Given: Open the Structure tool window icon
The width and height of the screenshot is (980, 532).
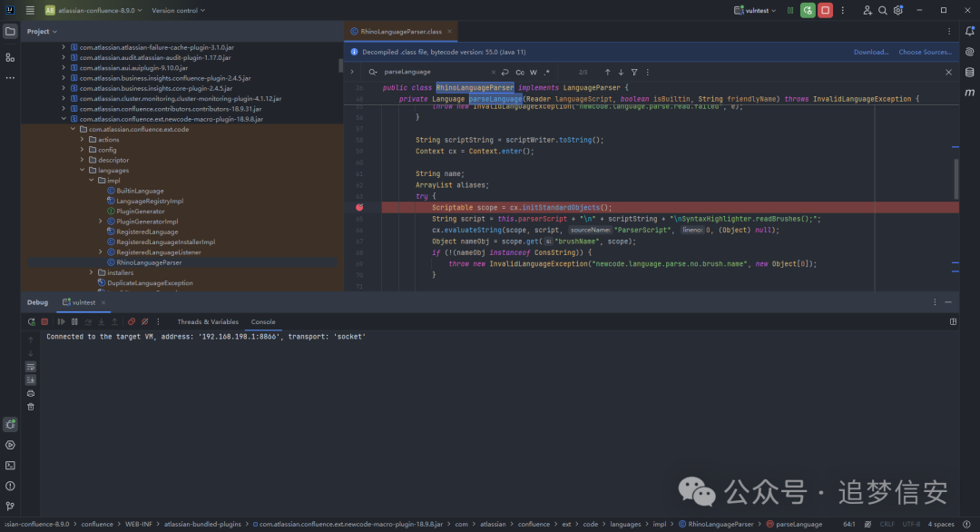Looking at the screenshot, I should [10, 57].
